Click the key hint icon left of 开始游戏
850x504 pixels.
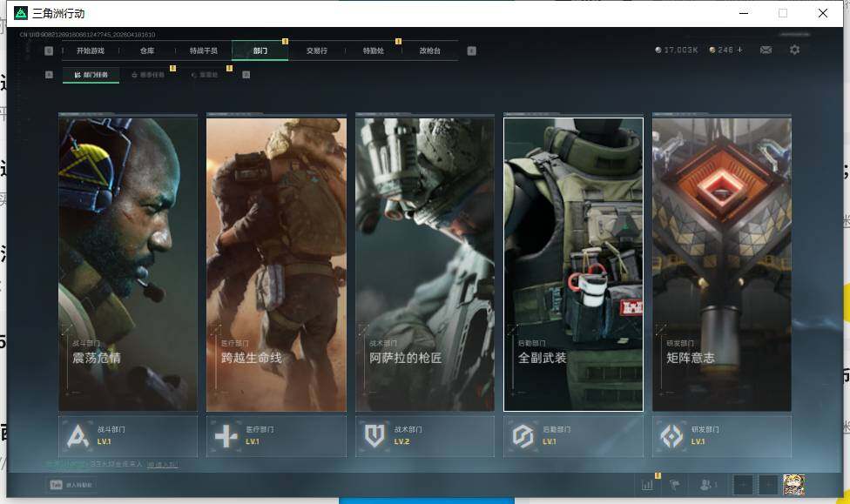[x=49, y=50]
